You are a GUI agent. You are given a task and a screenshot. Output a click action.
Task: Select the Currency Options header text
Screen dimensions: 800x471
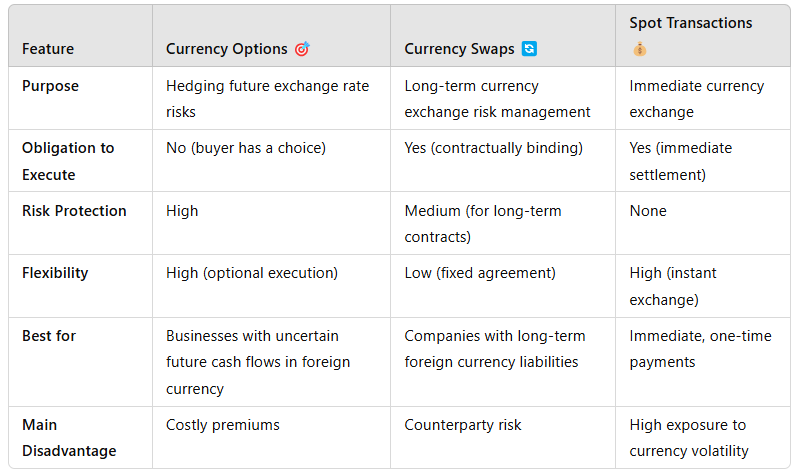pyautogui.click(x=227, y=49)
